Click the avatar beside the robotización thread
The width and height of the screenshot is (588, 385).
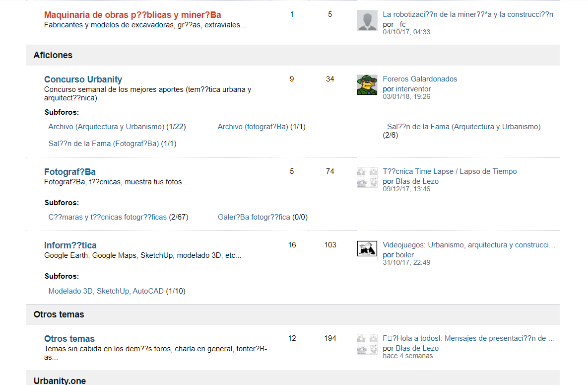point(367,20)
